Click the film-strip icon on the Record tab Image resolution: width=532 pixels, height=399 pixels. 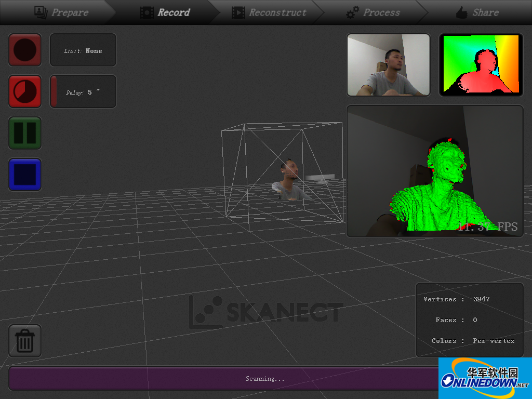147,12
